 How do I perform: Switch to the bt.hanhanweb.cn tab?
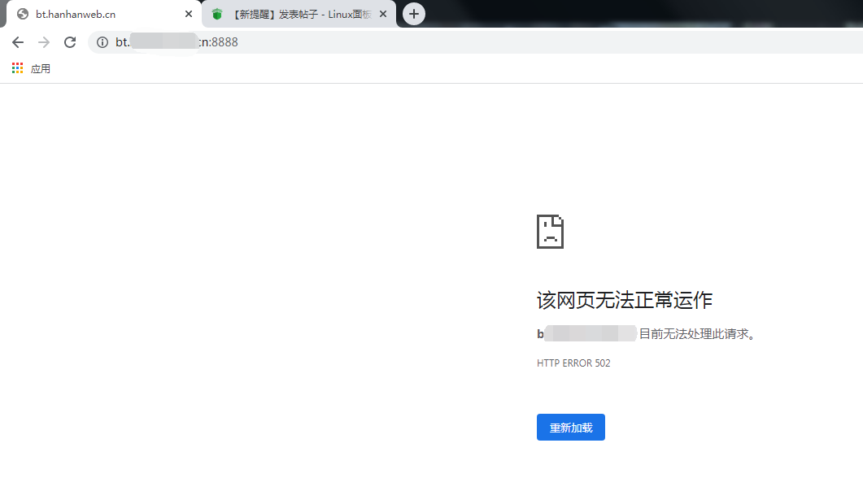103,15
